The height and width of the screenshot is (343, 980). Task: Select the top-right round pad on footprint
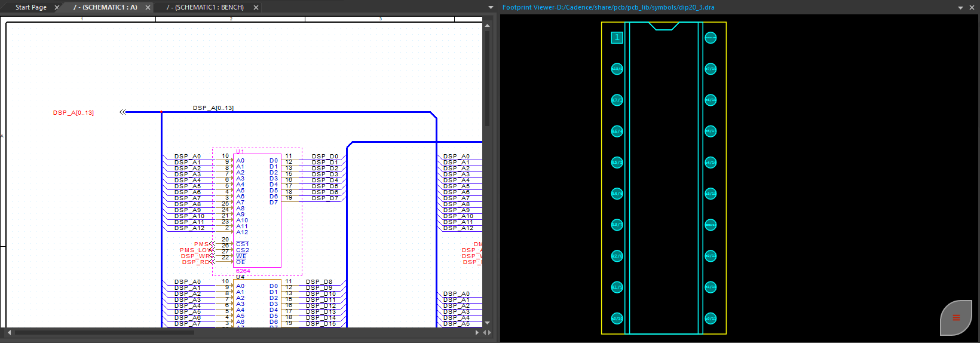pos(710,38)
